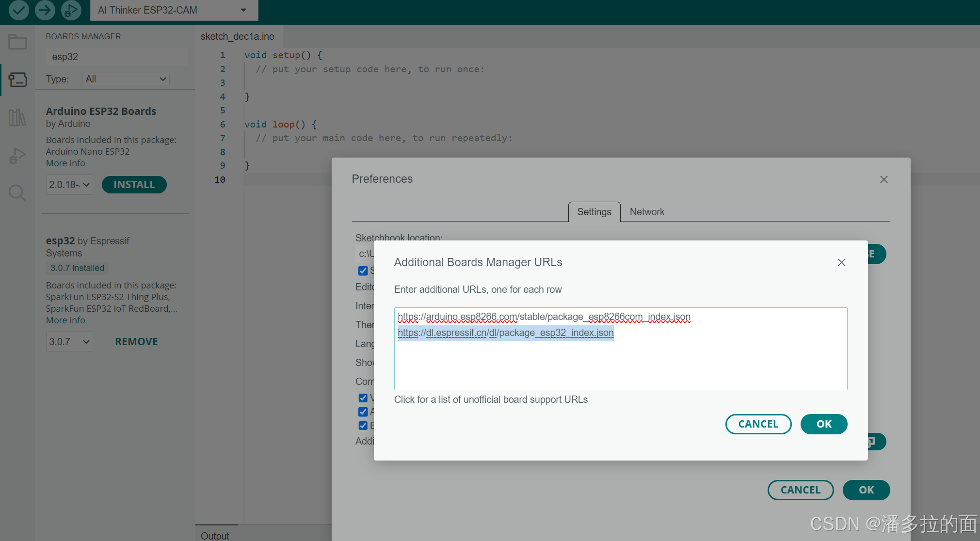The height and width of the screenshot is (541, 980).
Task: Click the Verify checkmark toolbar icon
Action: pyautogui.click(x=19, y=10)
